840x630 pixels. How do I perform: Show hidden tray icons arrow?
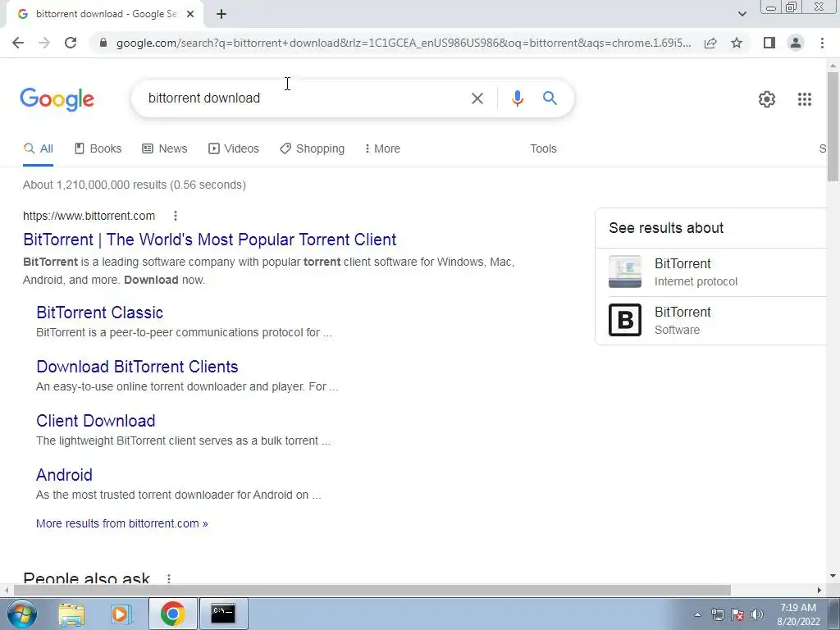(x=697, y=614)
